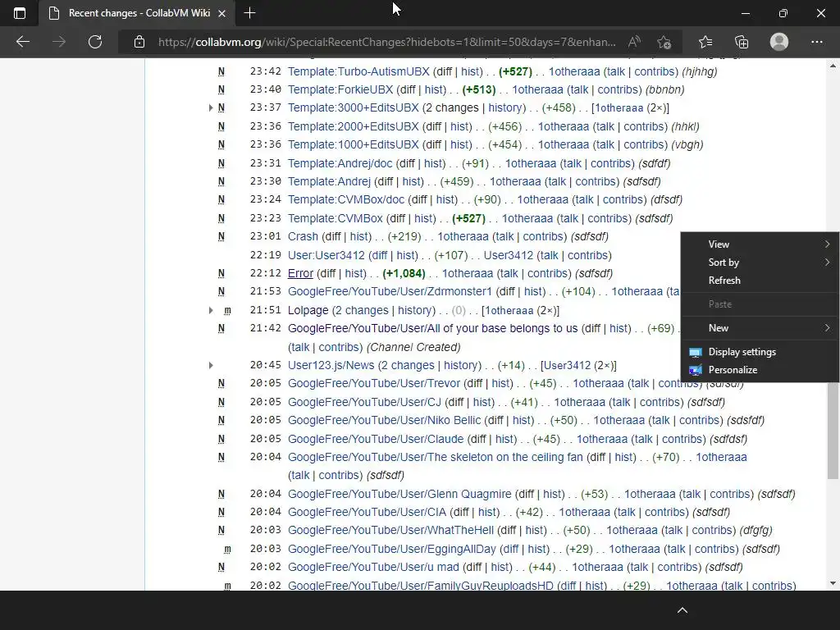The width and height of the screenshot is (840, 630).
Task: Click the (+1,084) size change text
Action: click(404, 274)
